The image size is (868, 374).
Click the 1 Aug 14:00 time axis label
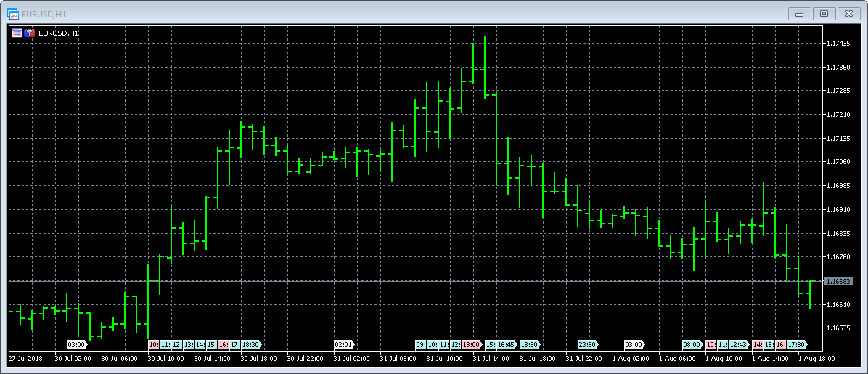pyautogui.click(x=770, y=359)
